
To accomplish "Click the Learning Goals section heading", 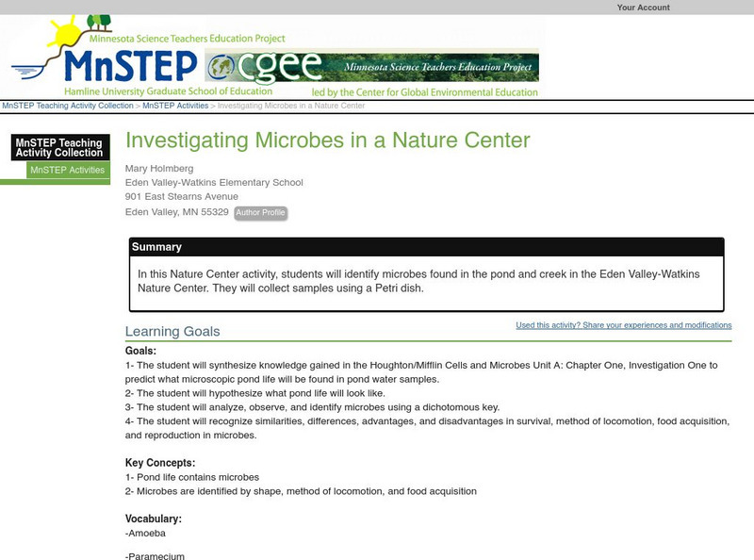I will click(x=172, y=331).
